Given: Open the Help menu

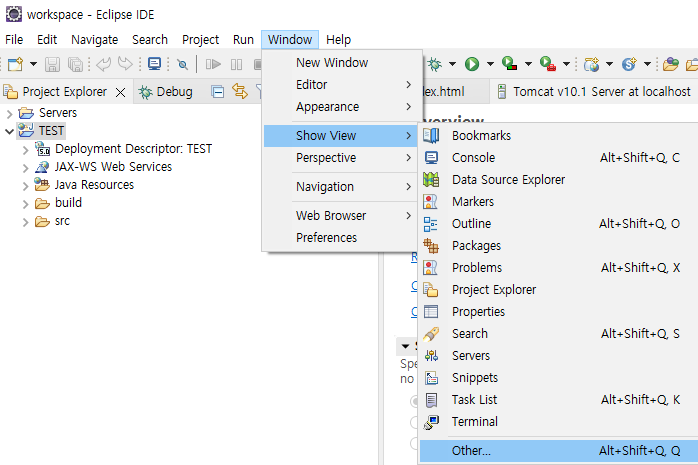Looking at the screenshot, I should 338,40.
